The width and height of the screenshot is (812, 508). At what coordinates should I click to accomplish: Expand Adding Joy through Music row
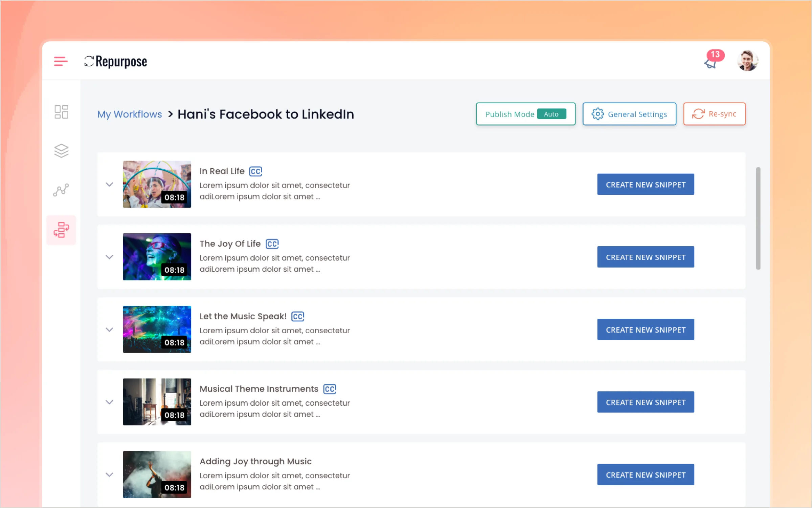point(109,474)
